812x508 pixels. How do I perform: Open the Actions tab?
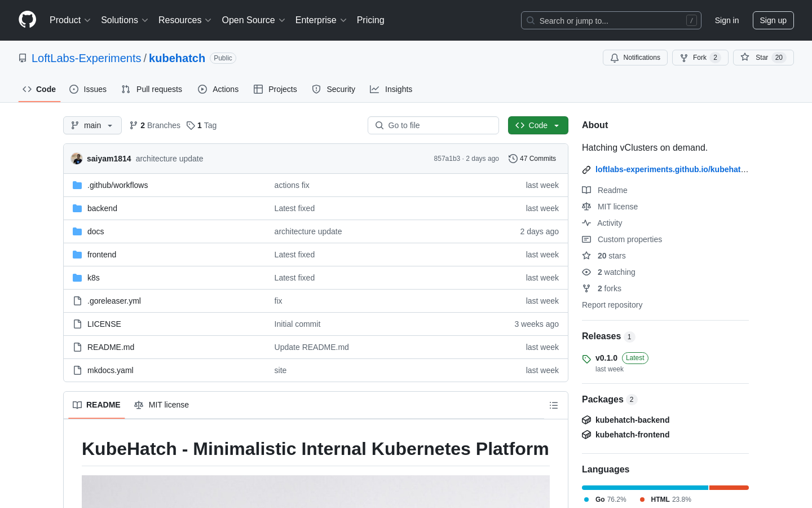[x=218, y=89]
